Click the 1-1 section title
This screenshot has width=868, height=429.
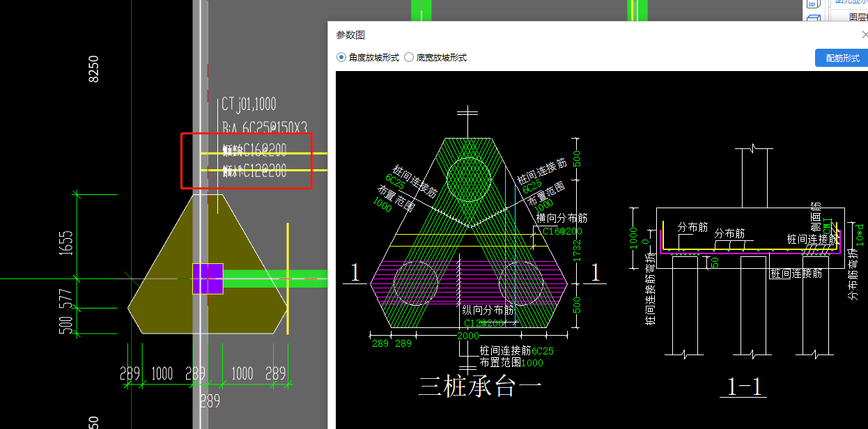coord(745,387)
